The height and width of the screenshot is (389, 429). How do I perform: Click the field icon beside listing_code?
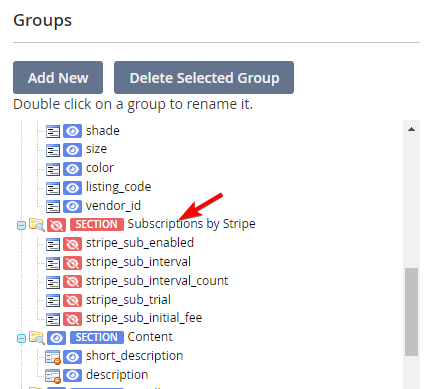pos(53,188)
